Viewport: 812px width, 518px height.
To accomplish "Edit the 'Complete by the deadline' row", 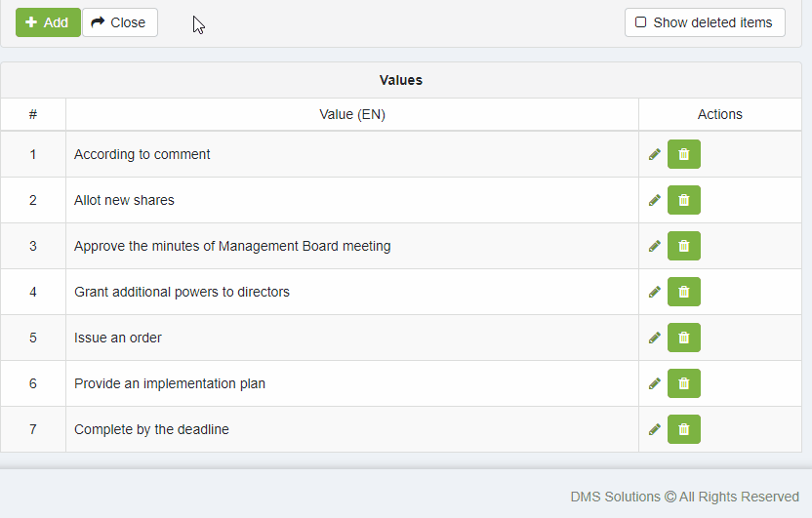I will point(655,429).
